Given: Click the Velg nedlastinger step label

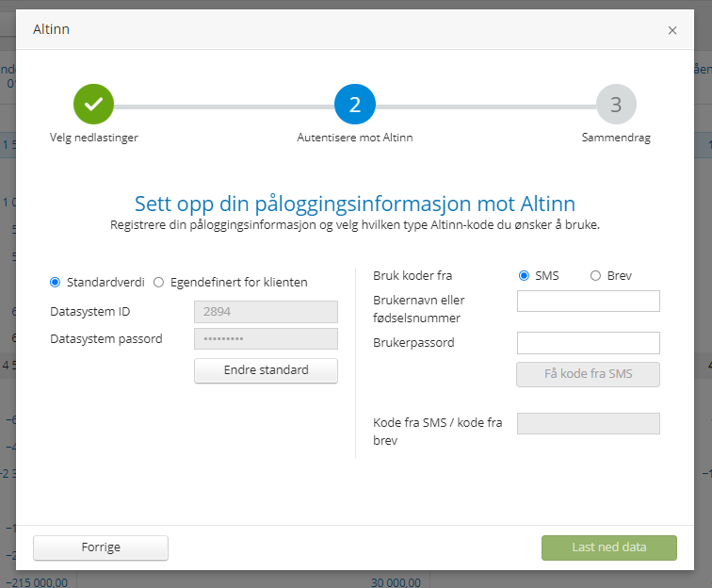Looking at the screenshot, I should coord(93,138).
